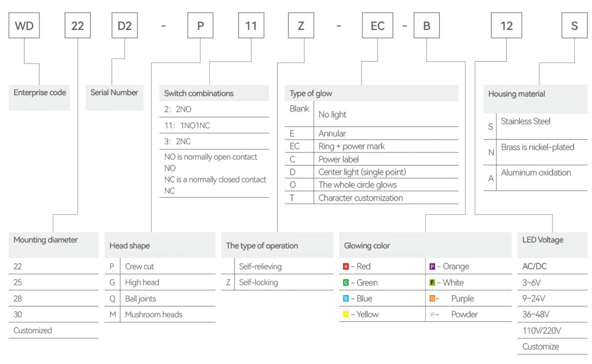Click the orange O square beside Purple
This screenshot has width=592, height=364.
pos(432,298)
